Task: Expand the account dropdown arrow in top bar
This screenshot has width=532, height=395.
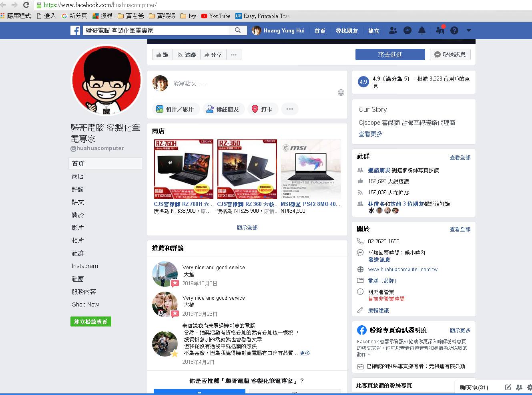Action: pyautogui.click(x=469, y=30)
